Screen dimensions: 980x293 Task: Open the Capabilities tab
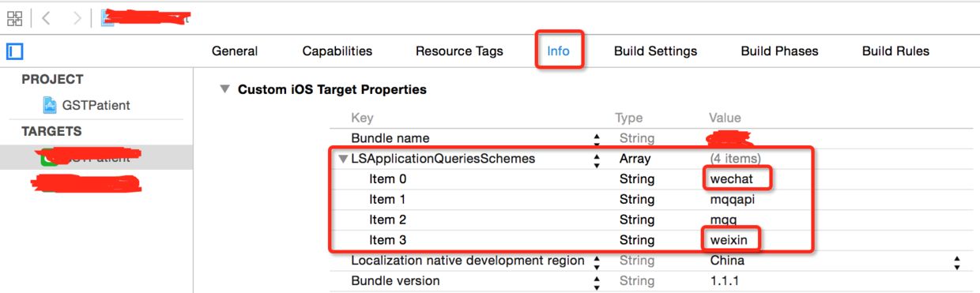[x=337, y=51]
